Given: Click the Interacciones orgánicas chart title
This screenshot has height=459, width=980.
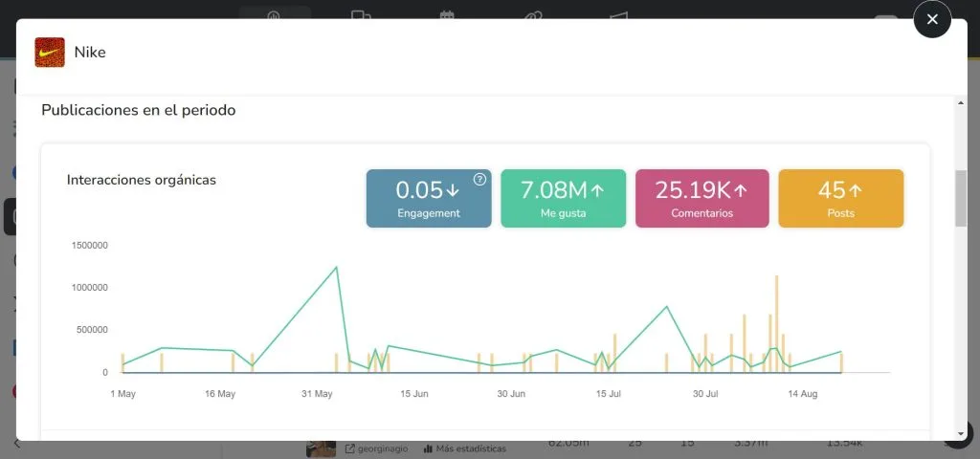Looking at the screenshot, I should tap(142, 180).
